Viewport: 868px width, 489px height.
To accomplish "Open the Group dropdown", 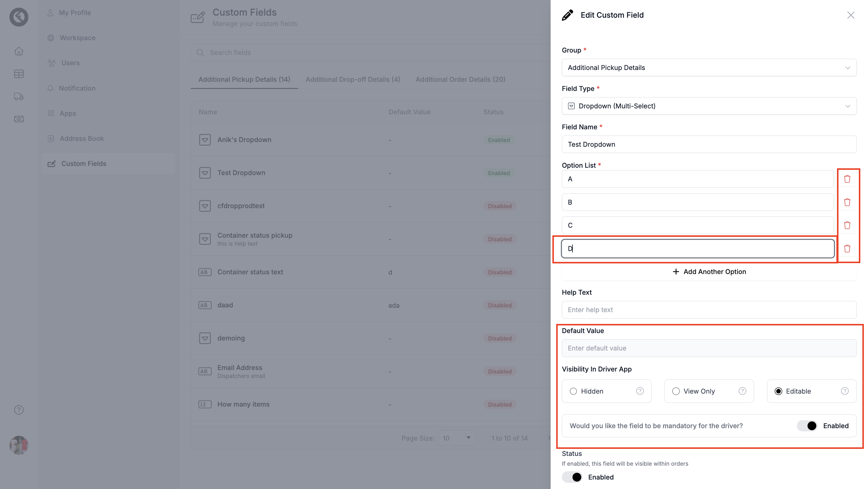I will pyautogui.click(x=709, y=68).
